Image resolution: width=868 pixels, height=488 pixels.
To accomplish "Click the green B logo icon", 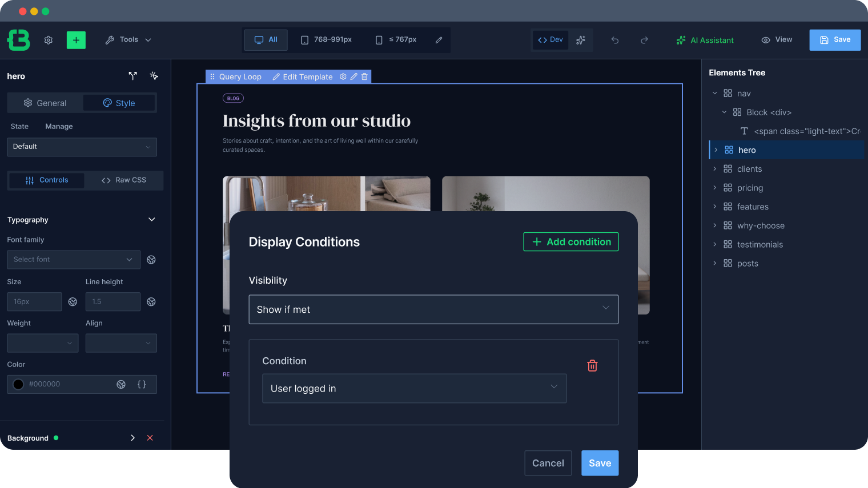I will coord(18,40).
